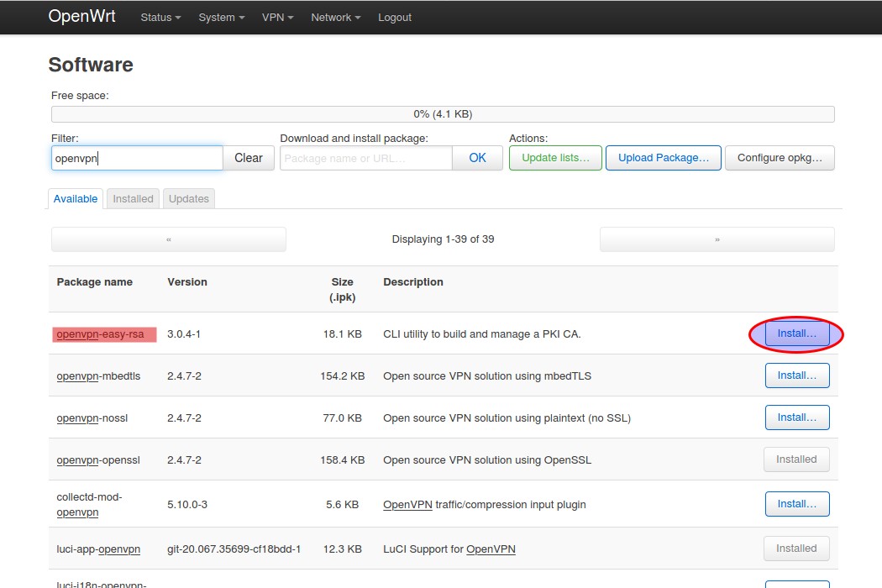Open Configure opkg settings
The width and height of the screenshot is (882, 588).
click(780, 158)
